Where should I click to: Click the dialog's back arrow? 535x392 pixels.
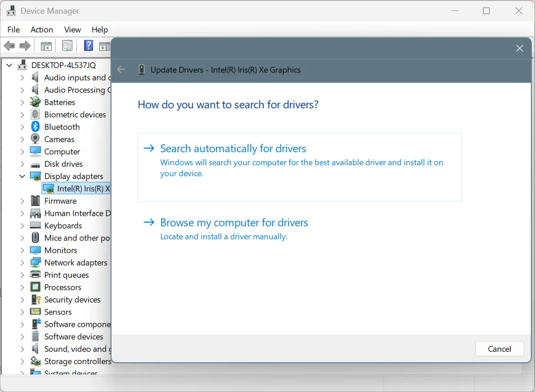coord(121,69)
